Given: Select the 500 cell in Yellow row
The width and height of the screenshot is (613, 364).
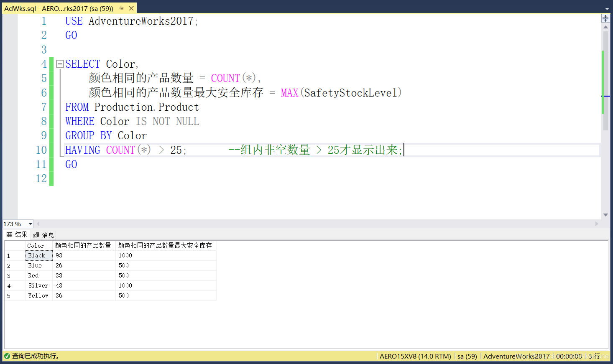Looking at the screenshot, I should coord(166,295).
